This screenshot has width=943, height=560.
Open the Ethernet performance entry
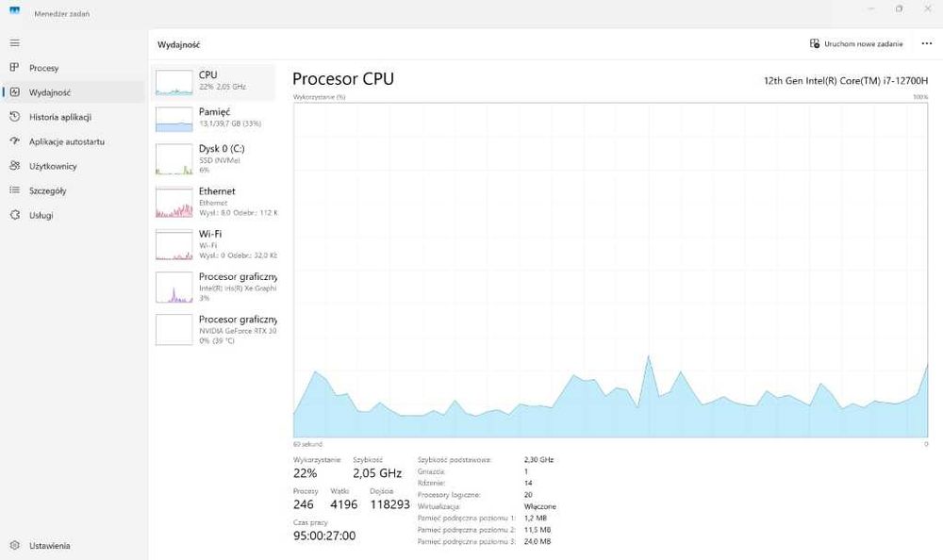tap(214, 202)
